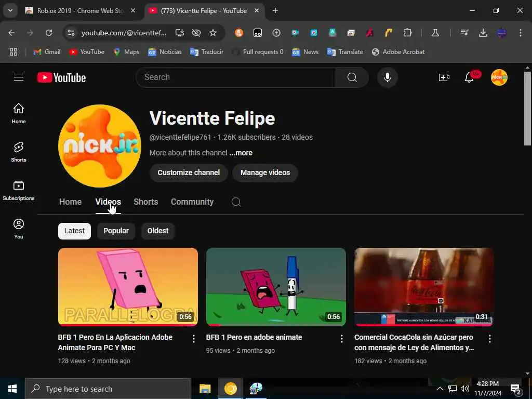Expand channel description with ...more
The width and height of the screenshot is (532, 399).
coord(241,153)
